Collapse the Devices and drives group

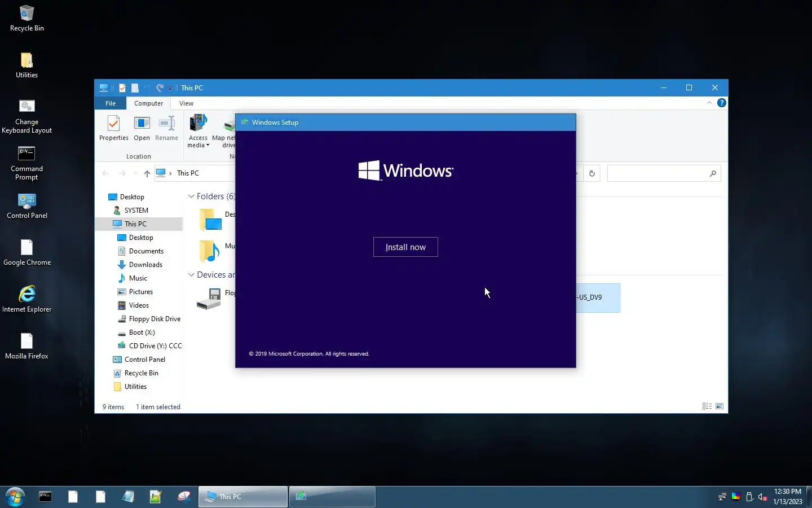[191, 275]
